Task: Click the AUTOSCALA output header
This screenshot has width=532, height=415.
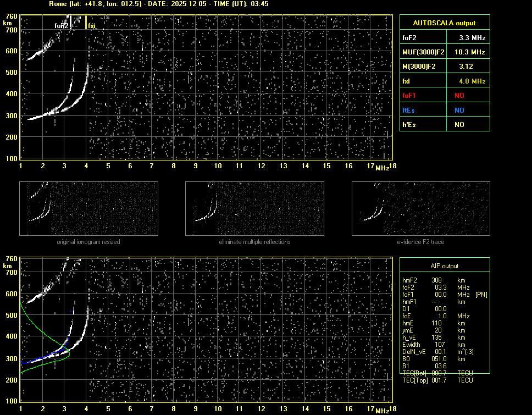Action: (x=444, y=23)
